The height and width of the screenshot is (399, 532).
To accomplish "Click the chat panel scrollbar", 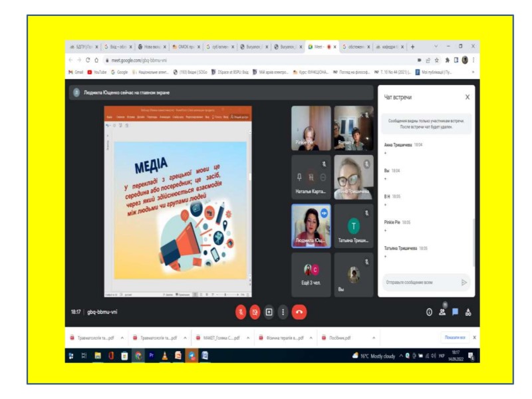I will [x=473, y=243].
